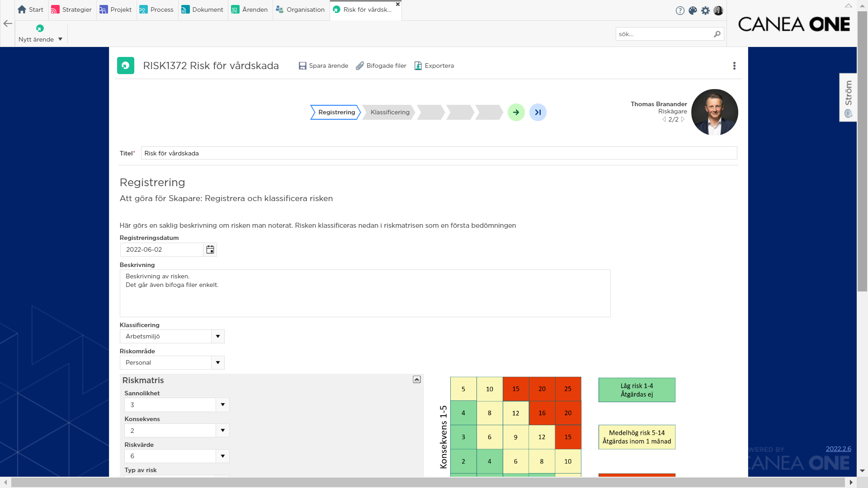Open the theme palette icon
The width and height of the screenshot is (868, 488).
(693, 10)
